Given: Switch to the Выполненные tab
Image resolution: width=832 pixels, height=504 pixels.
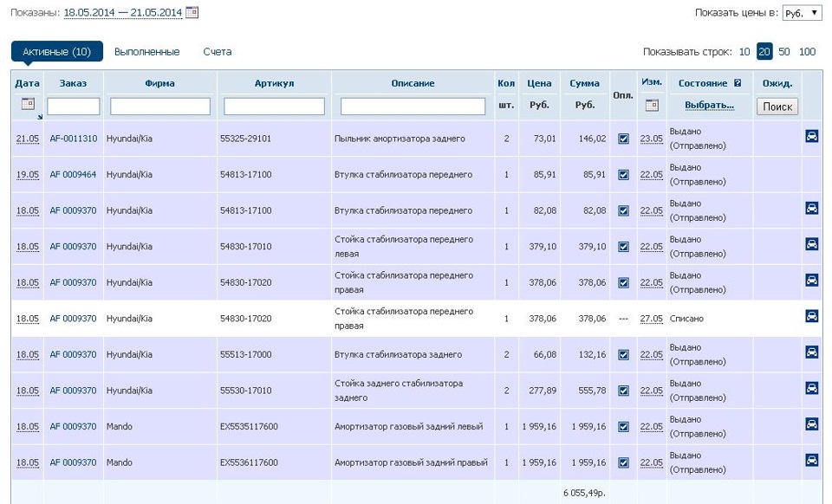Looking at the screenshot, I should tap(146, 52).
